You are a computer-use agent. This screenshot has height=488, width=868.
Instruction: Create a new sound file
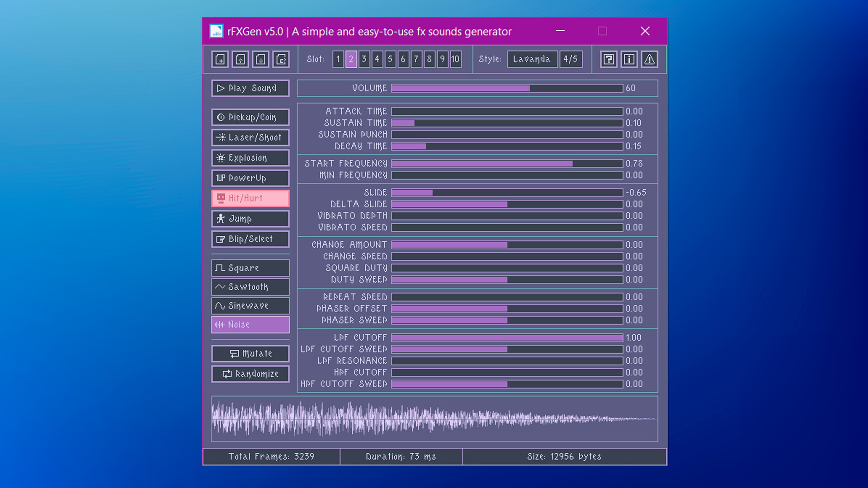click(x=219, y=59)
